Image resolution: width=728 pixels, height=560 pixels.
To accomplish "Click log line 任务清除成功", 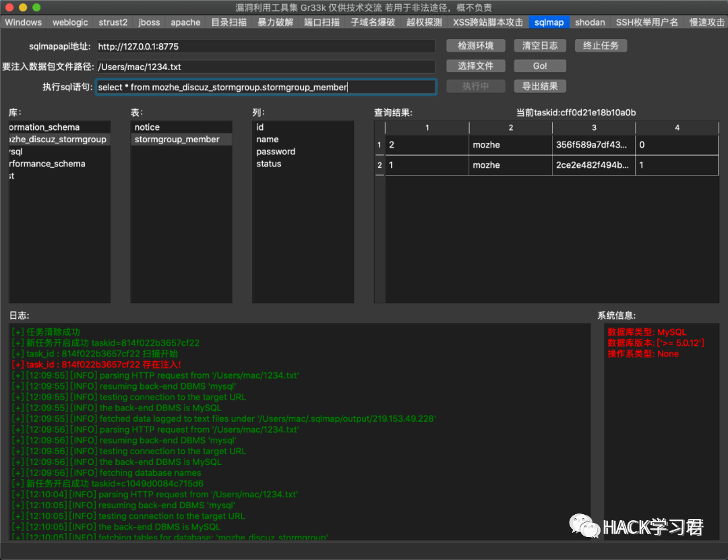I will [46, 332].
